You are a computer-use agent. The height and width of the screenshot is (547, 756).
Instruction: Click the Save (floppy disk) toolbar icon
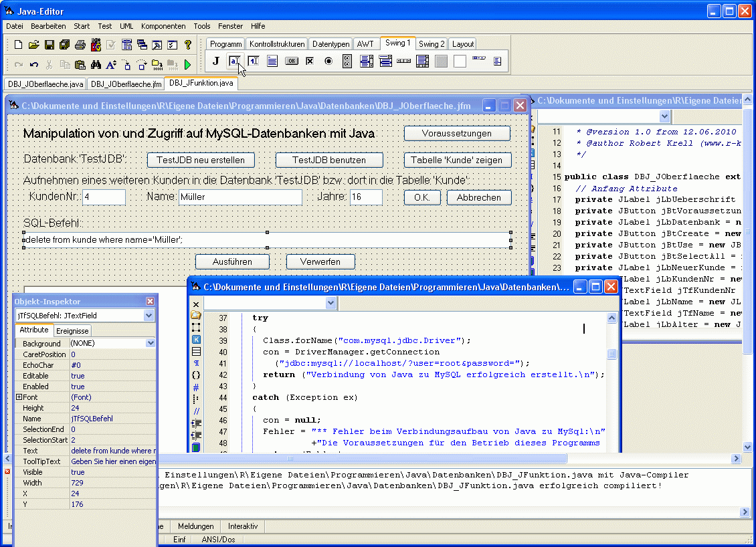pyautogui.click(x=50, y=45)
